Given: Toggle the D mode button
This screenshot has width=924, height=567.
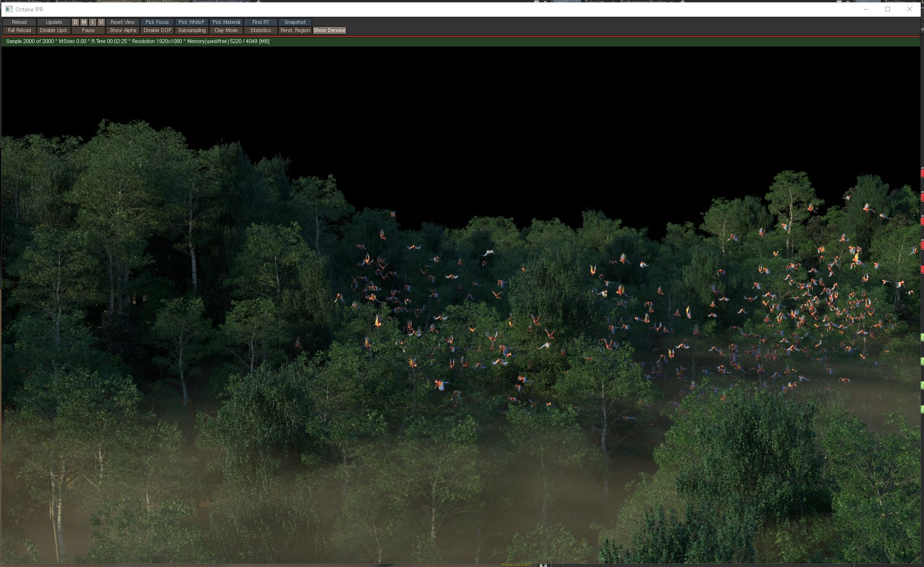Looking at the screenshot, I should pyautogui.click(x=75, y=22).
